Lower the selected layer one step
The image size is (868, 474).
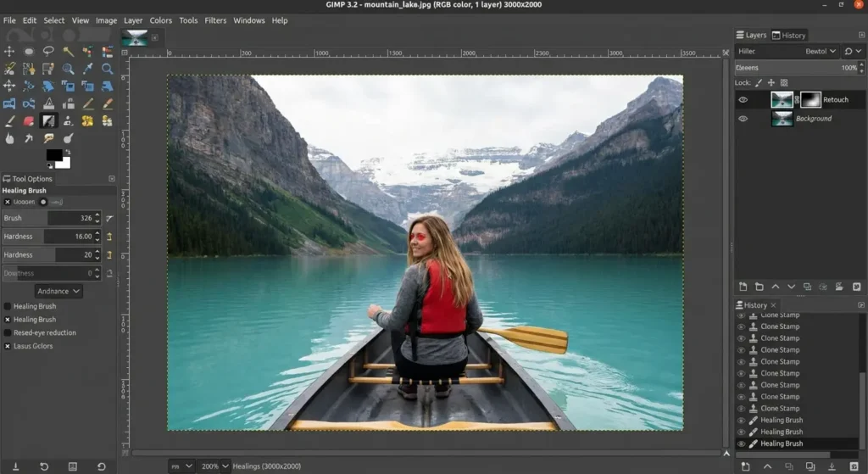791,287
